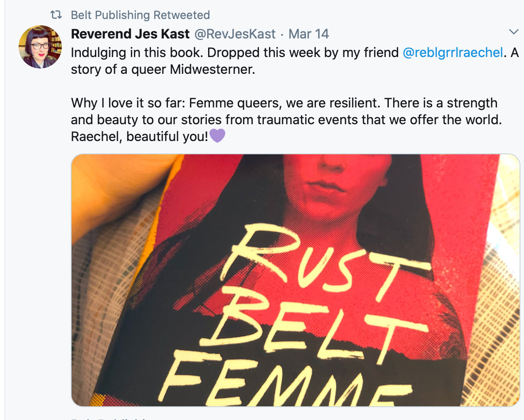Click the cut-off text below the photo
Viewport: 524px width, 420px height.
point(110,417)
